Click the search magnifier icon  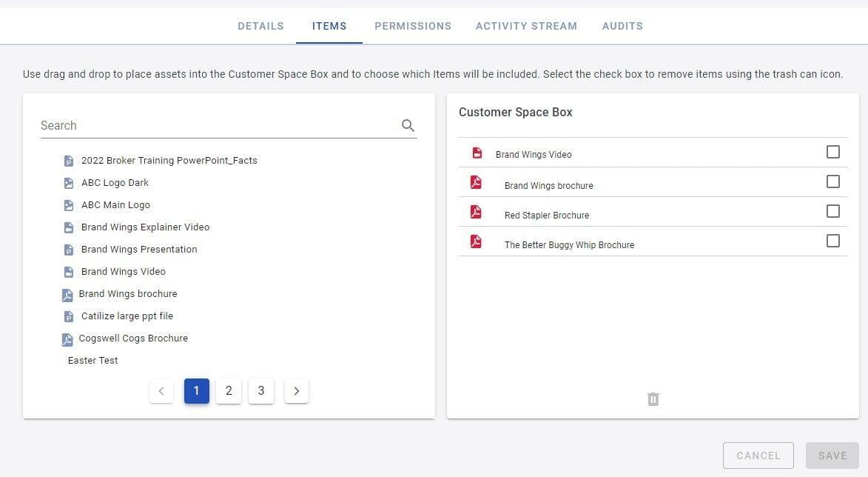click(x=408, y=125)
